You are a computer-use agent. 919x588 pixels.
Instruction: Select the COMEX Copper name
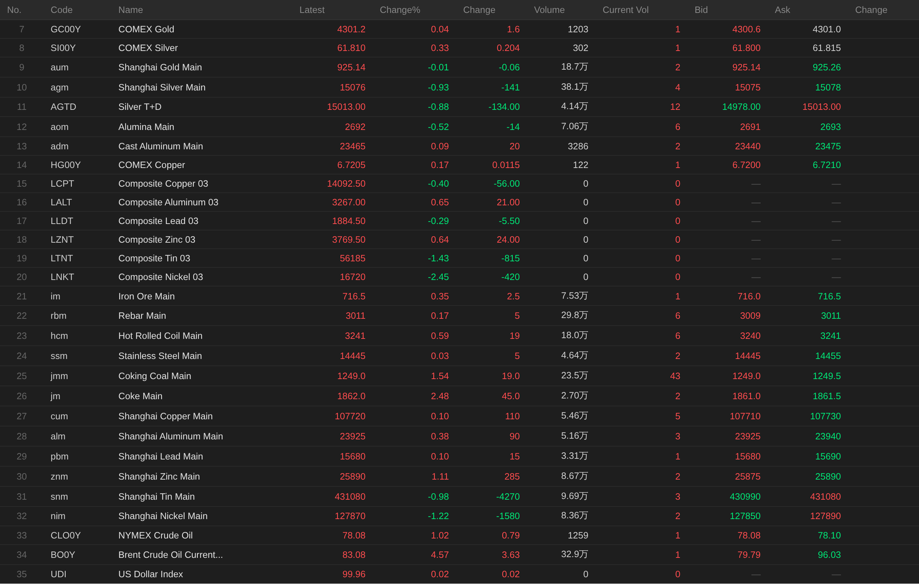point(151,165)
